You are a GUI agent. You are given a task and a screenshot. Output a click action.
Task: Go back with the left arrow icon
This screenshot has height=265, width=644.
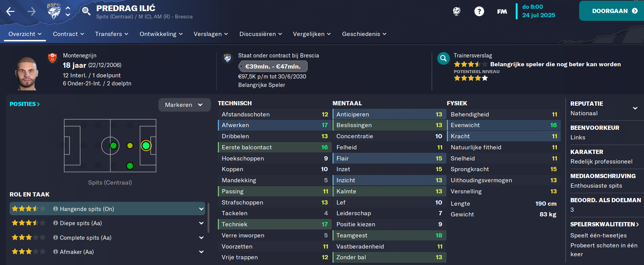[x=10, y=11]
